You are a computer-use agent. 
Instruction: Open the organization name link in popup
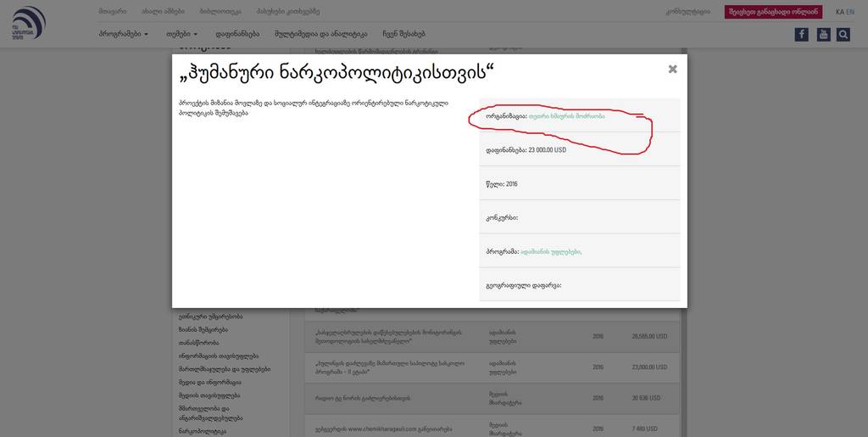pyautogui.click(x=567, y=116)
